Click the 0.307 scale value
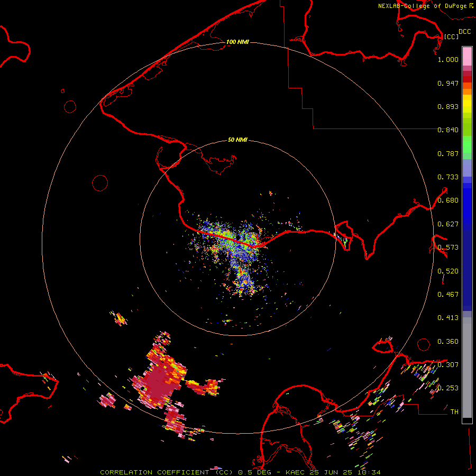The width and height of the screenshot is (476, 476). 448,365
